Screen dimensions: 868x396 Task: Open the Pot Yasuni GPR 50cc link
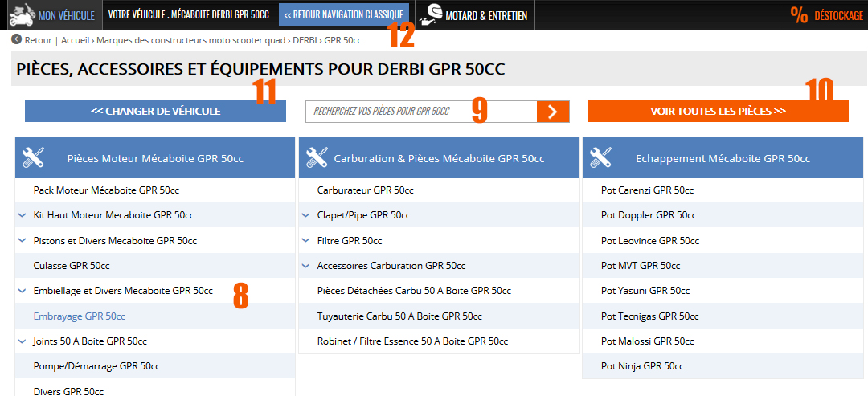point(645,291)
